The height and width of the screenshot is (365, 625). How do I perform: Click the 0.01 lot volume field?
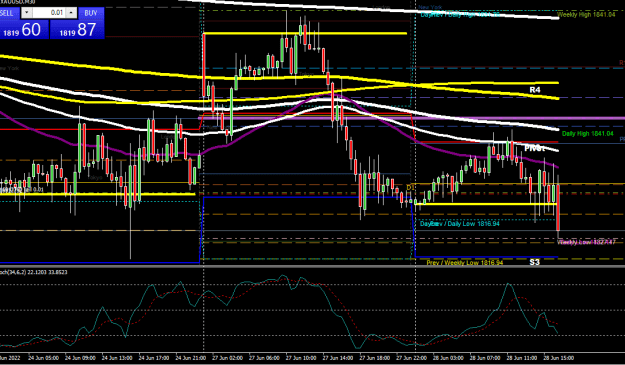coord(48,12)
